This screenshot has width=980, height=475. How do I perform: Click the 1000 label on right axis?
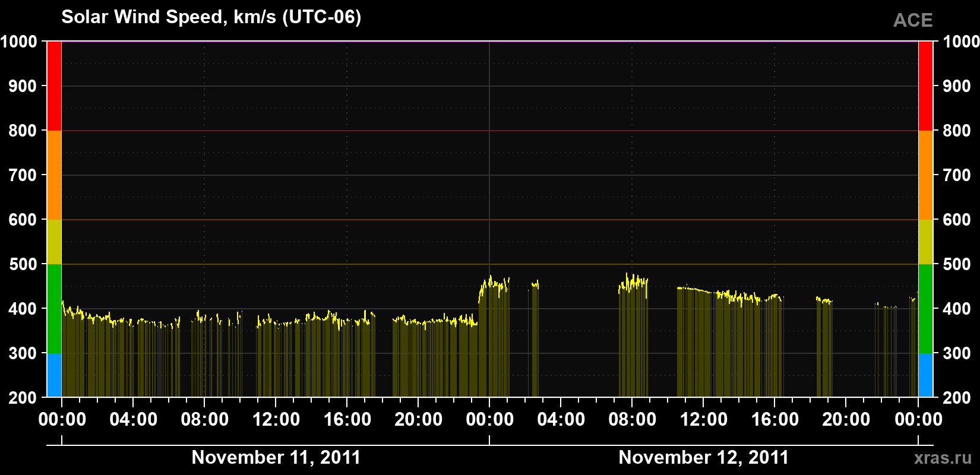click(x=961, y=42)
